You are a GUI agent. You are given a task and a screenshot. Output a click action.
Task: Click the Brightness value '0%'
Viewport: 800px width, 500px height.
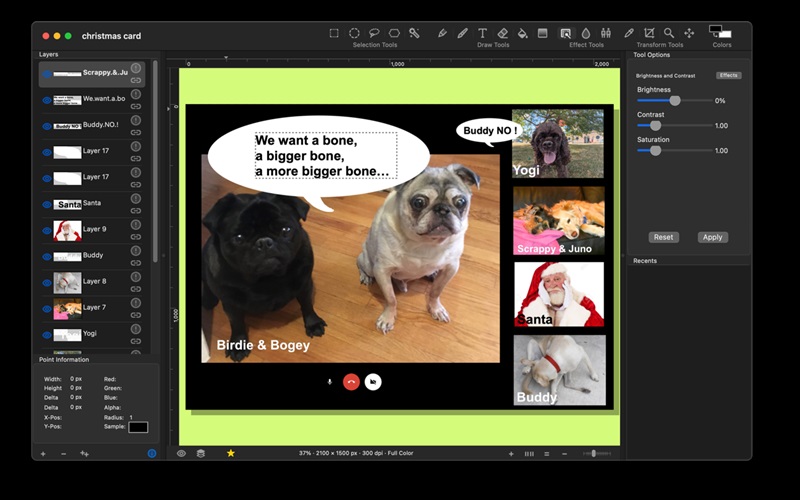720,101
